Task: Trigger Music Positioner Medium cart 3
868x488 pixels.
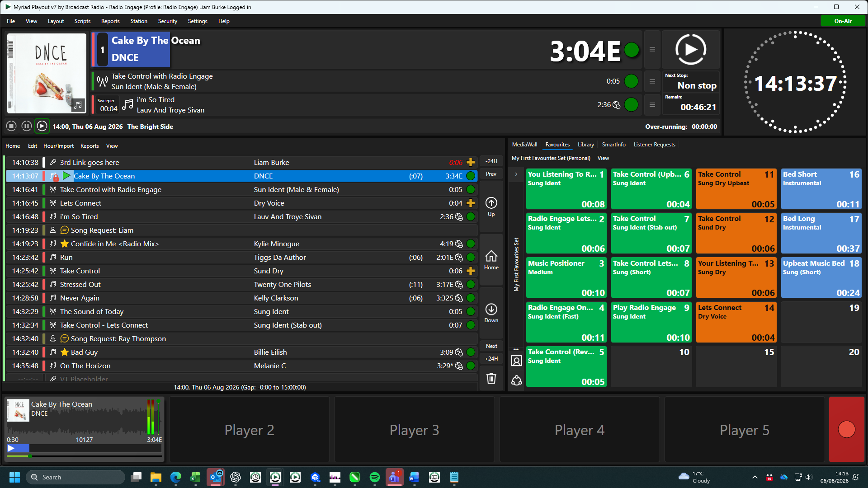Action: coord(566,278)
